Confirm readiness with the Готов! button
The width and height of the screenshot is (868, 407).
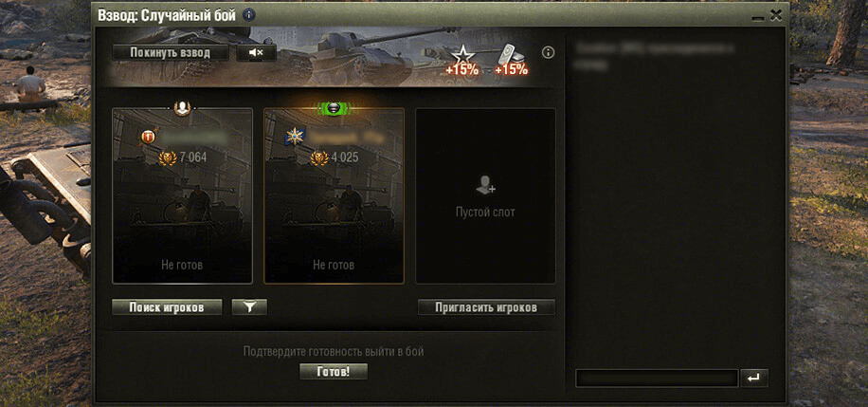(334, 372)
